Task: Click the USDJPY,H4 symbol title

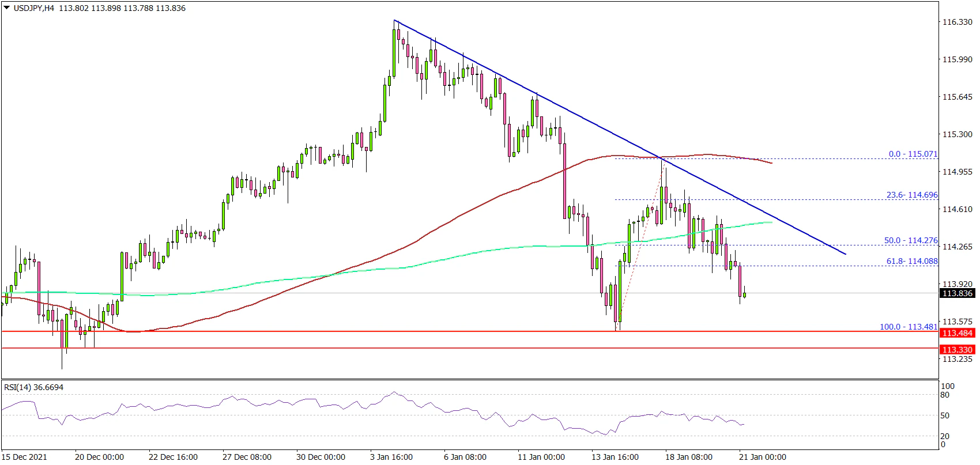Action: point(34,8)
